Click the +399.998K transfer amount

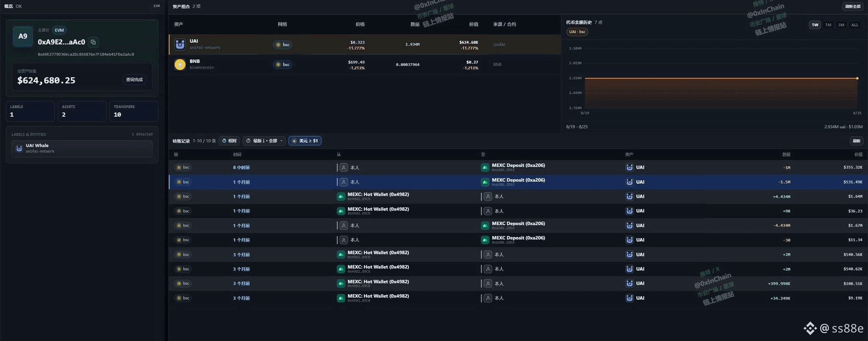point(779,284)
